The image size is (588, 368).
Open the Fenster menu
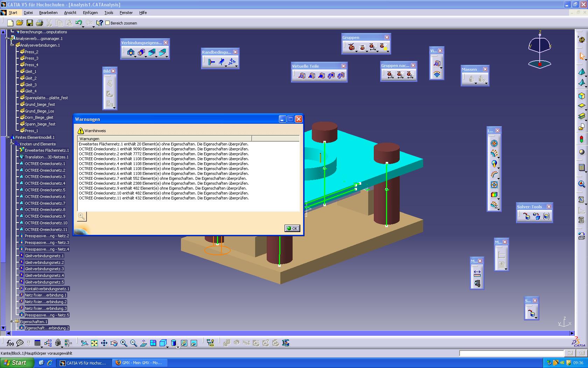coord(126,13)
